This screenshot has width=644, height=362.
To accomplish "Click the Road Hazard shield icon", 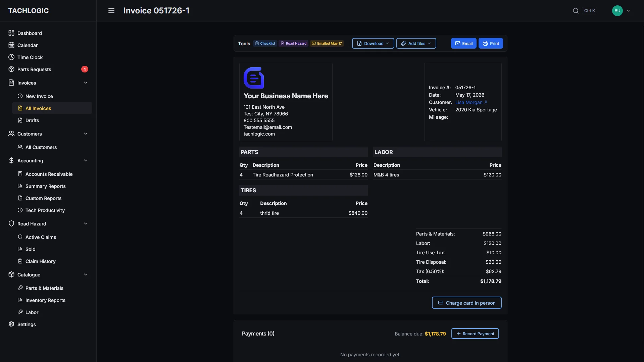I will 11,223.
